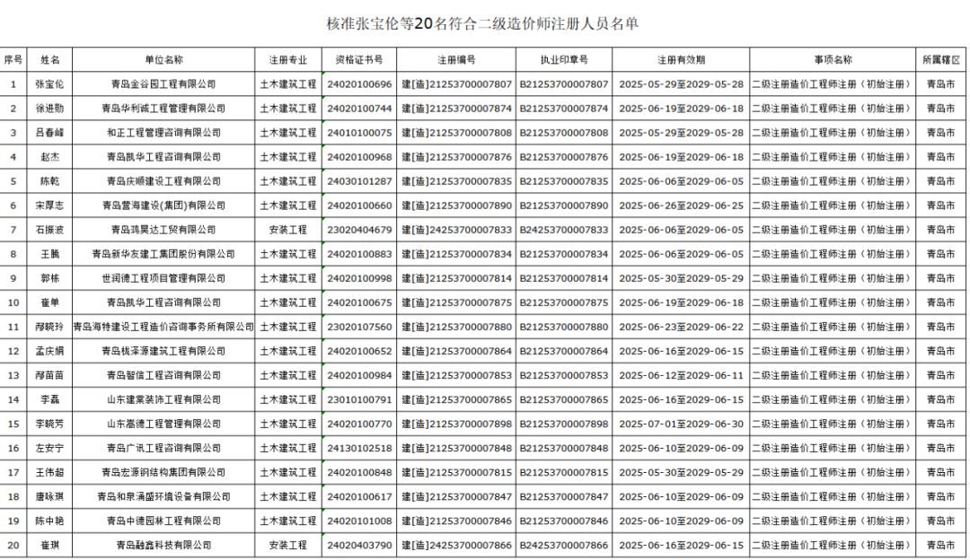Select the 序号 column header
970x560 pixels.
(13, 60)
